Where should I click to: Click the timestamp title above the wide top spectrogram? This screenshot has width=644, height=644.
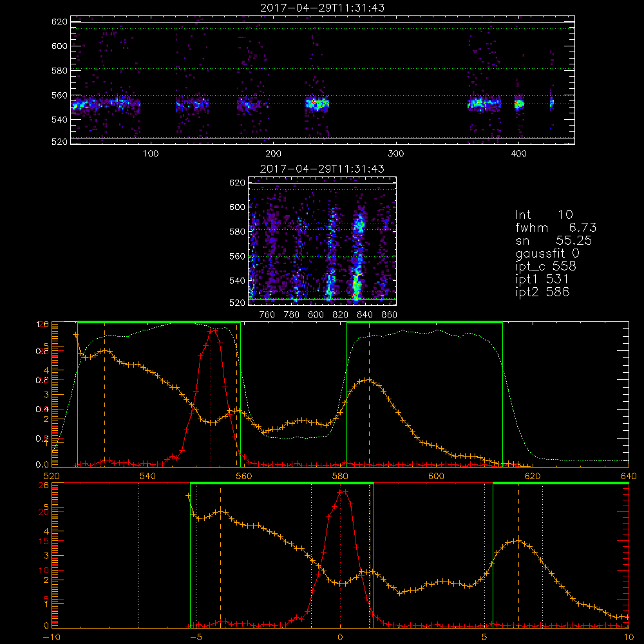(x=323, y=8)
